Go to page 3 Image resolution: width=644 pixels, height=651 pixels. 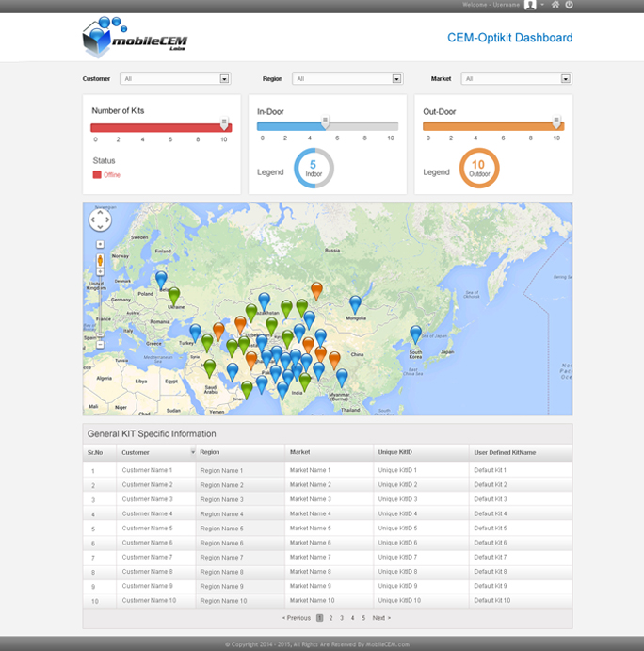(342, 618)
